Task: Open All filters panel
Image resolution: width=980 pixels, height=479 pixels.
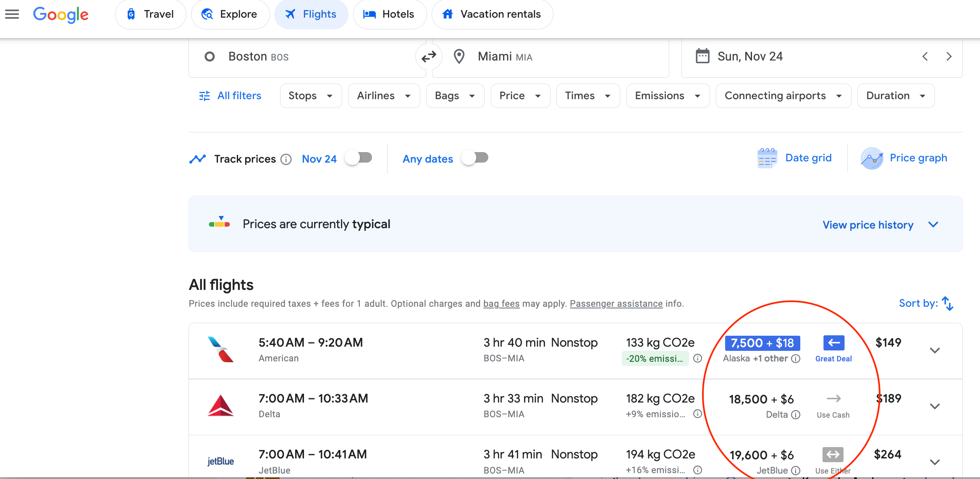Action: (x=230, y=96)
